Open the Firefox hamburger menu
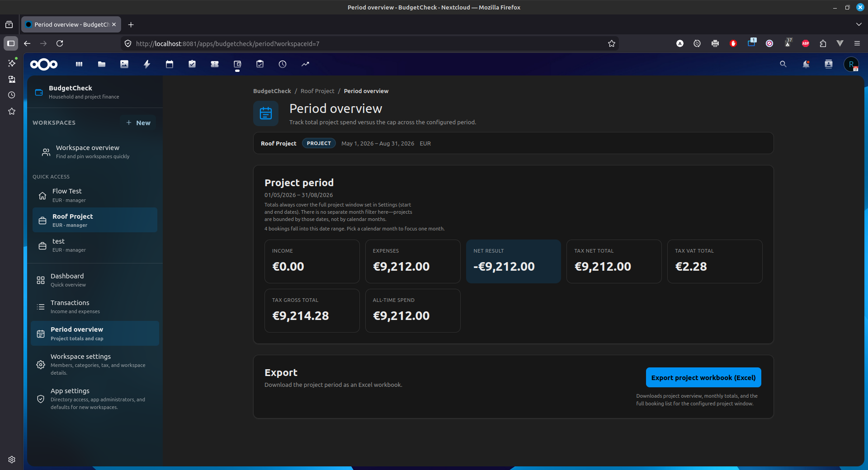Viewport: 868px width, 470px height. point(857,43)
